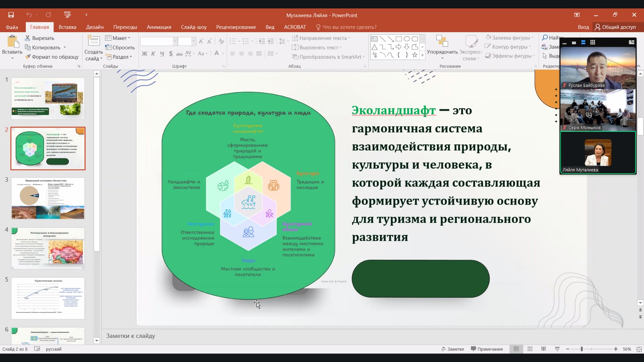This screenshot has width=644, height=362.
Task: Click the New Slide (Создать слайд) icon
Action: 93,41
